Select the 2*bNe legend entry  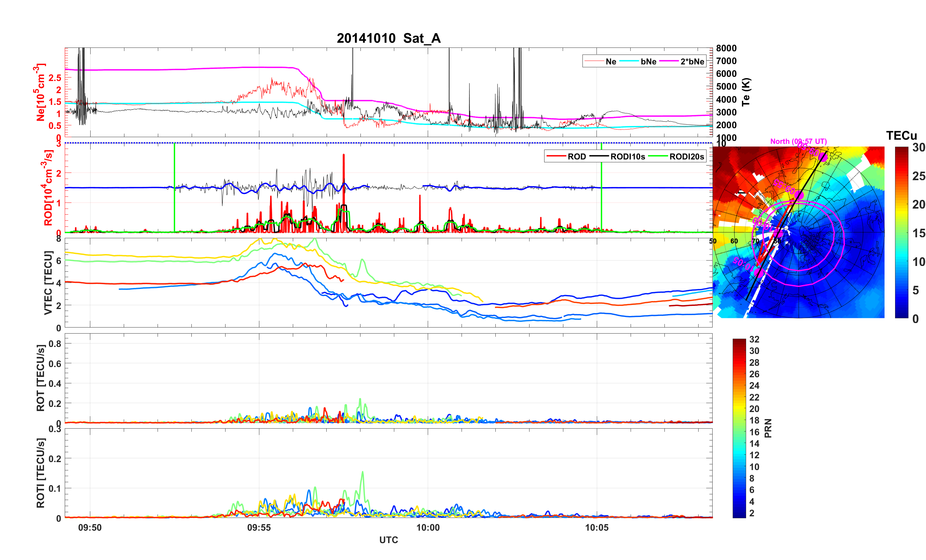(692, 62)
